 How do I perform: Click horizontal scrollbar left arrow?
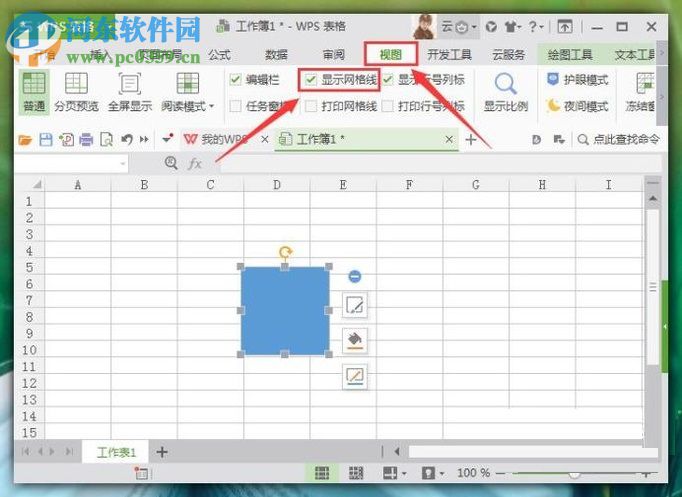click(x=397, y=452)
